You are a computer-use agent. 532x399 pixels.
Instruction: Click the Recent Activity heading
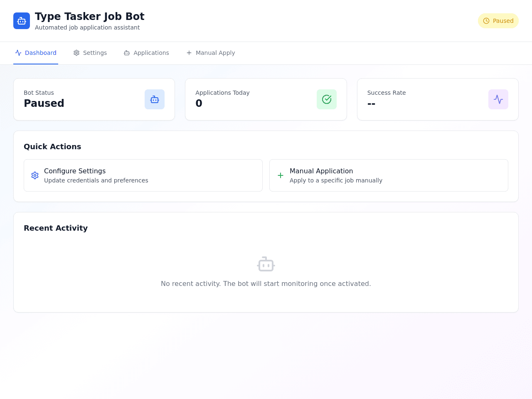point(56,228)
